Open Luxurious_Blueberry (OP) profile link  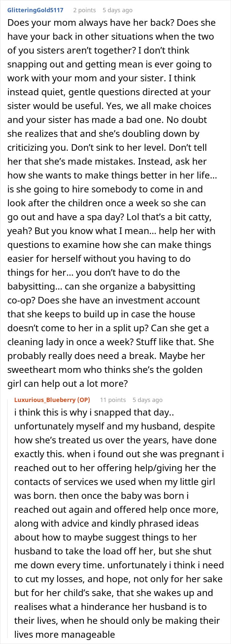coord(52,400)
